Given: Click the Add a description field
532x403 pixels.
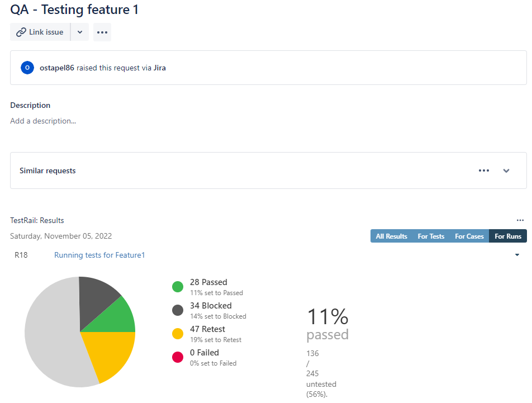Looking at the screenshot, I should coord(43,121).
